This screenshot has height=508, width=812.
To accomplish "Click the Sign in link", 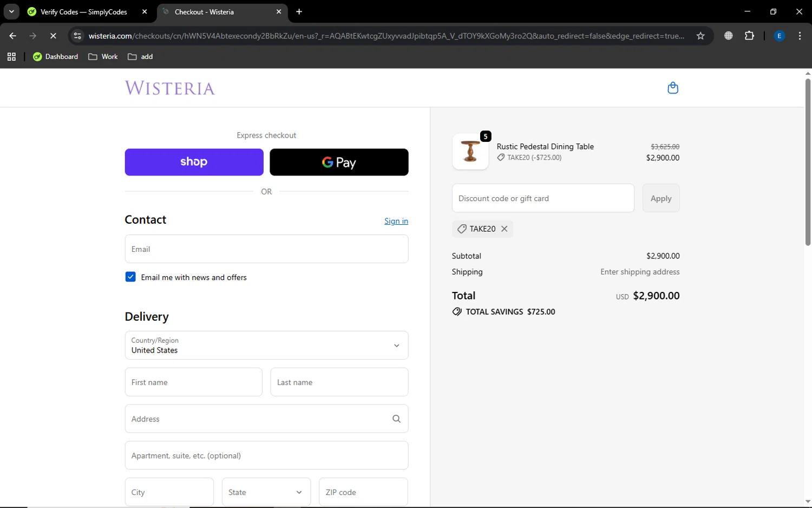I will [x=396, y=221].
